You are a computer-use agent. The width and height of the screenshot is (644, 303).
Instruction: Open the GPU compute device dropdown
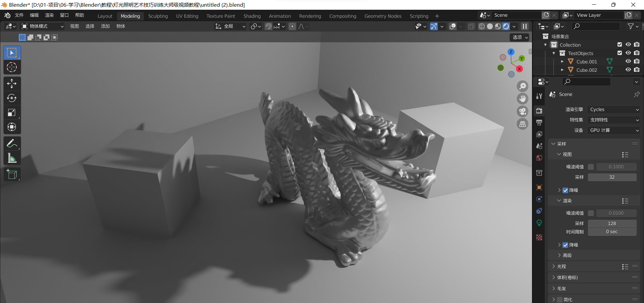coord(613,131)
